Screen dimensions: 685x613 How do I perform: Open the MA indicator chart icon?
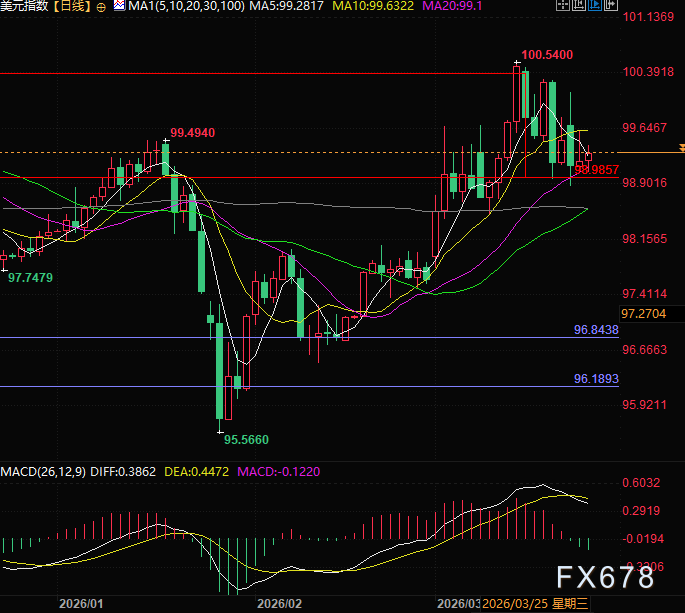(x=119, y=5)
